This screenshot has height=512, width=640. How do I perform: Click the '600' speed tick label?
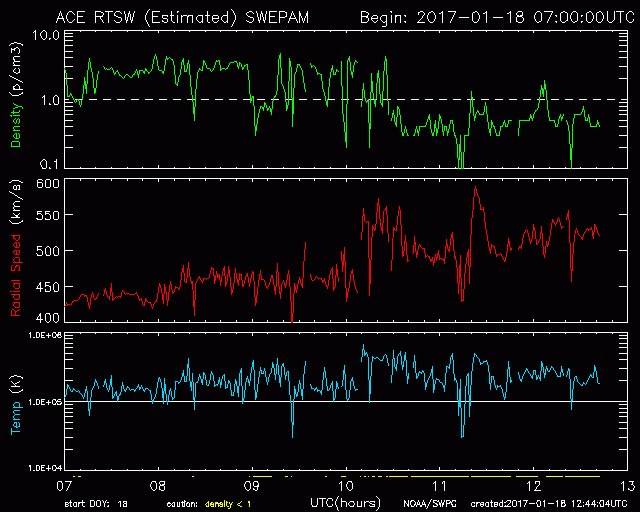point(47,184)
